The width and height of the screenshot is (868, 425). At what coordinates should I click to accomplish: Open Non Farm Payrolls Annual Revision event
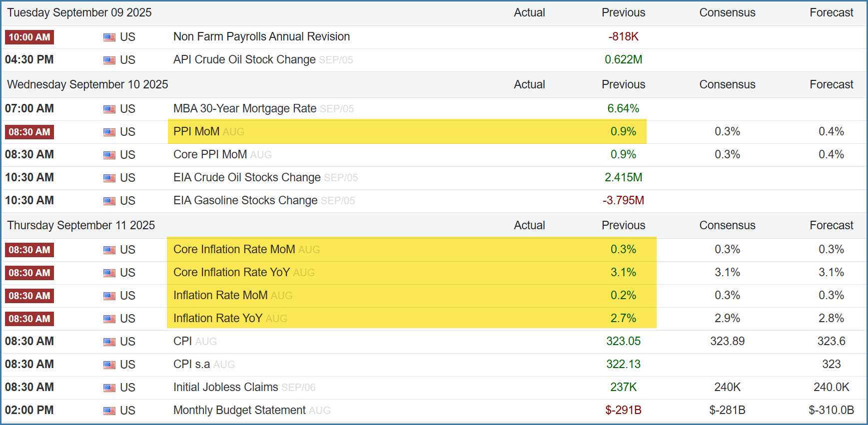click(261, 36)
